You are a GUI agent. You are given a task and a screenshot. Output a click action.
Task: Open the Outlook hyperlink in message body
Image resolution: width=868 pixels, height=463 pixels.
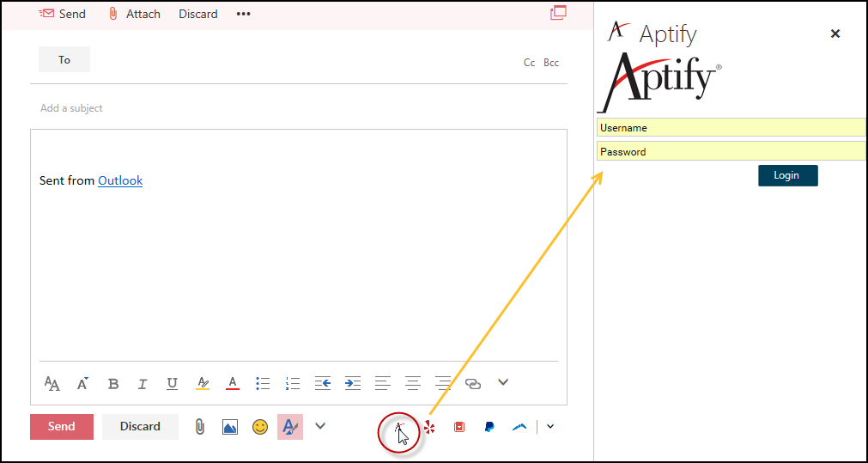(x=120, y=180)
